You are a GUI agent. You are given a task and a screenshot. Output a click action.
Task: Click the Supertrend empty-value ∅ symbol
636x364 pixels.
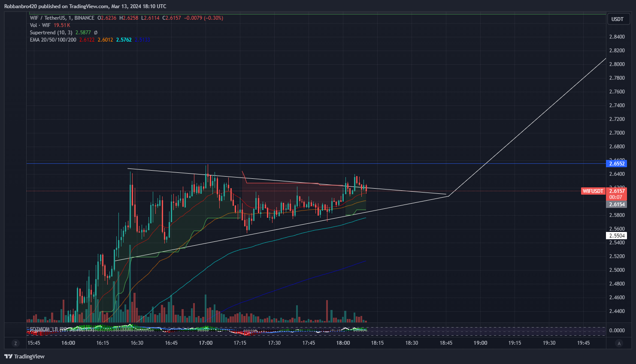tap(96, 33)
